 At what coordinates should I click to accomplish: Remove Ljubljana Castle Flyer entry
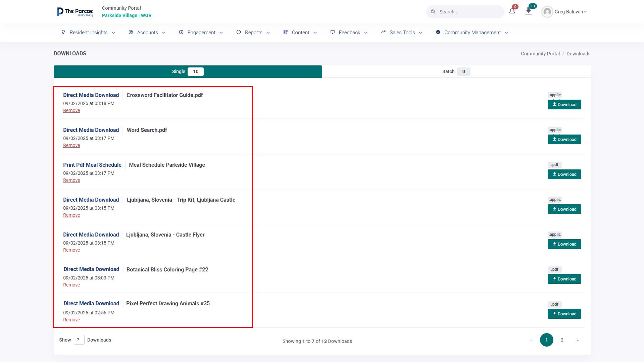(x=71, y=250)
